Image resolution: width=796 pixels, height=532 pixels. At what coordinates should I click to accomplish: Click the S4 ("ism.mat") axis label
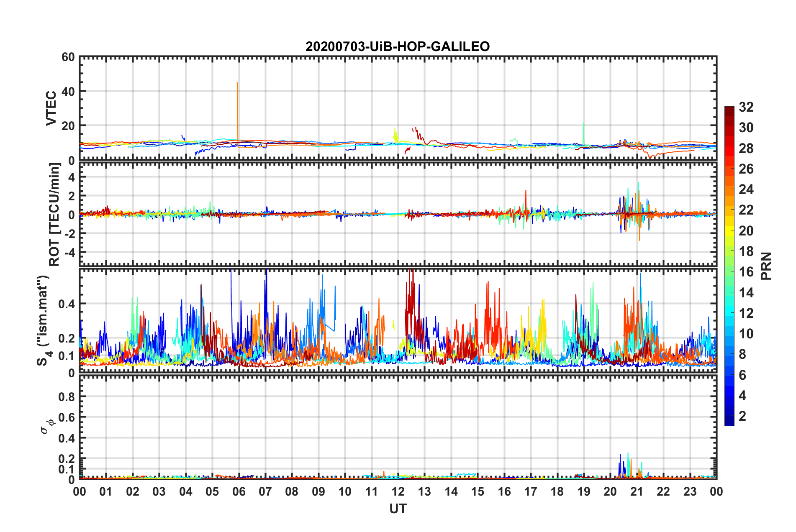point(44,320)
